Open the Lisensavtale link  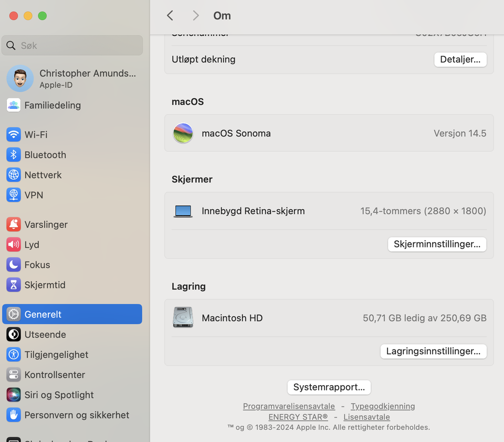(366, 417)
